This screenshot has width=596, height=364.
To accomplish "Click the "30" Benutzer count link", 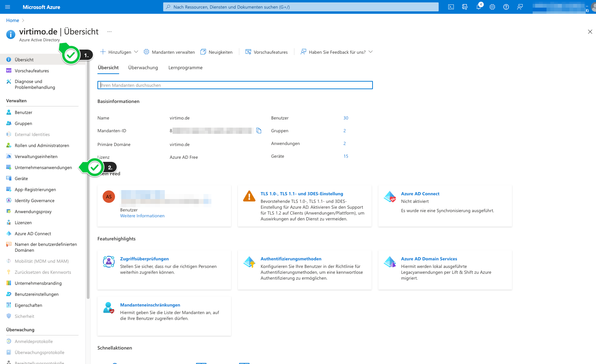I will click(346, 118).
